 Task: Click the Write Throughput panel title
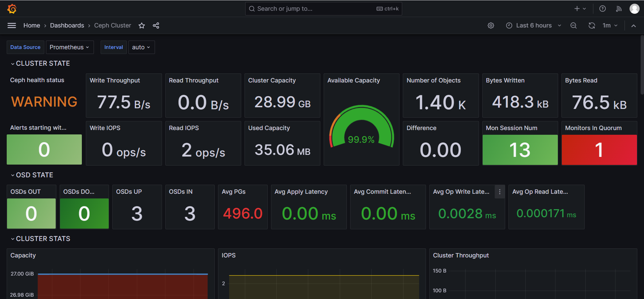pyautogui.click(x=115, y=80)
